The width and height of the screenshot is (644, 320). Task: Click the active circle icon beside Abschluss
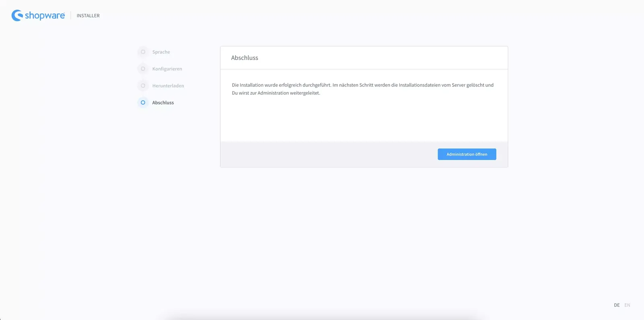(143, 103)
